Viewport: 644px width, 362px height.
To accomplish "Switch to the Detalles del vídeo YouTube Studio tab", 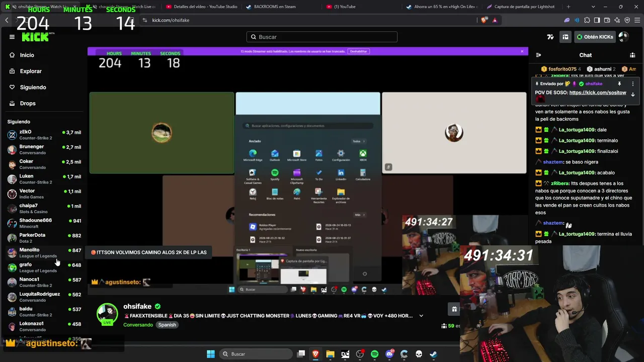I will (x=201, y=7).
